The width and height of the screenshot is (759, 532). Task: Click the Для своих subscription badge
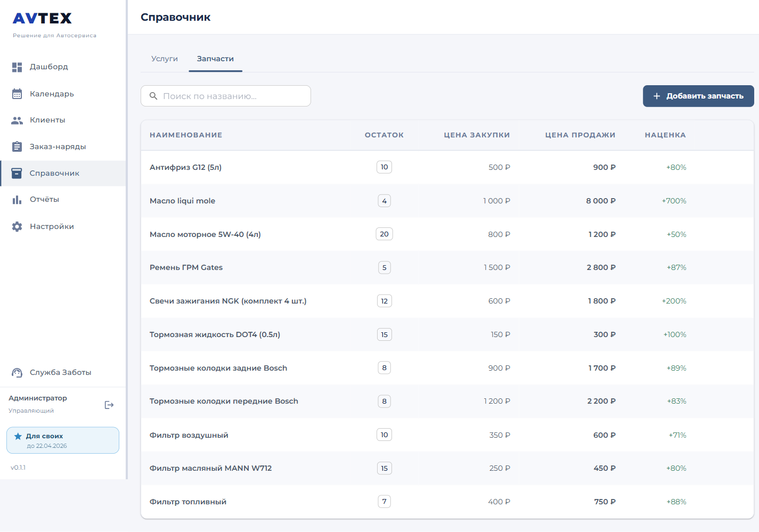pyautogui.click(x=63, y=440)
